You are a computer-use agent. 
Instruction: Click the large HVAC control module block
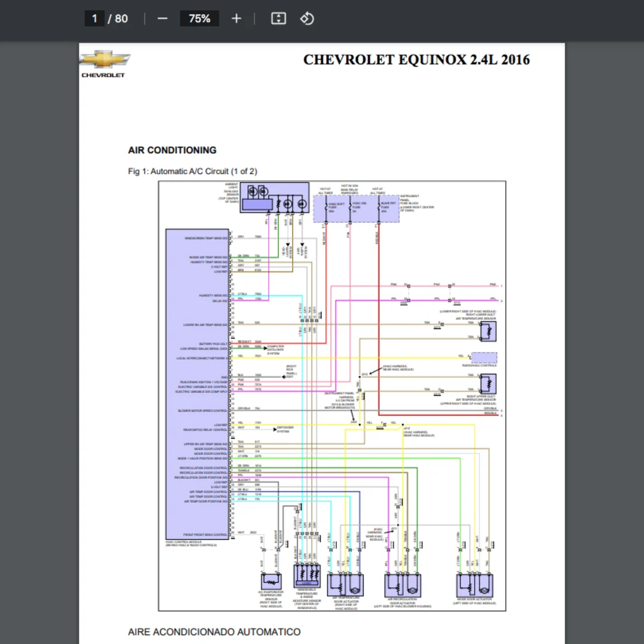click(x=197, y=384)
